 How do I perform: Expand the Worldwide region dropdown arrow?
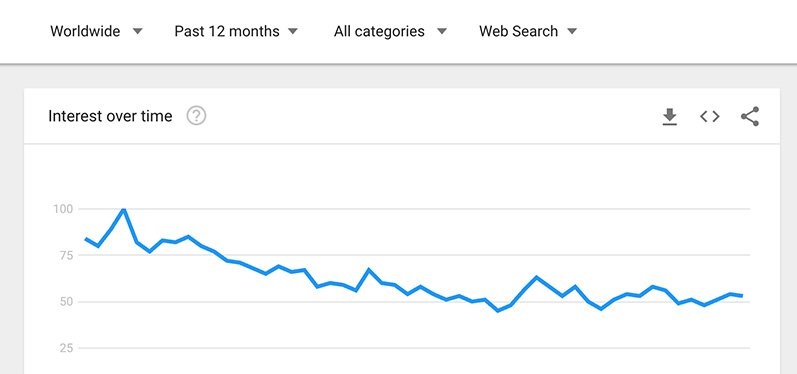tap(138, 31)
